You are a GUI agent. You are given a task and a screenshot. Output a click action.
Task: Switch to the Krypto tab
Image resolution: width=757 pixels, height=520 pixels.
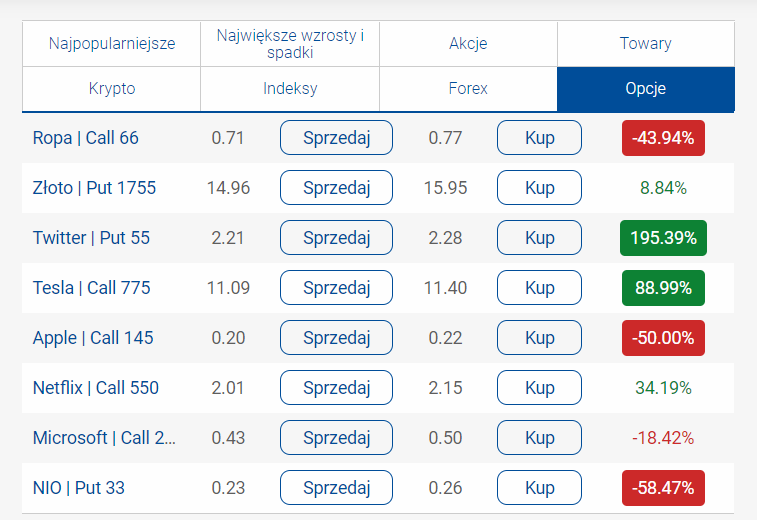pos(111,88)
